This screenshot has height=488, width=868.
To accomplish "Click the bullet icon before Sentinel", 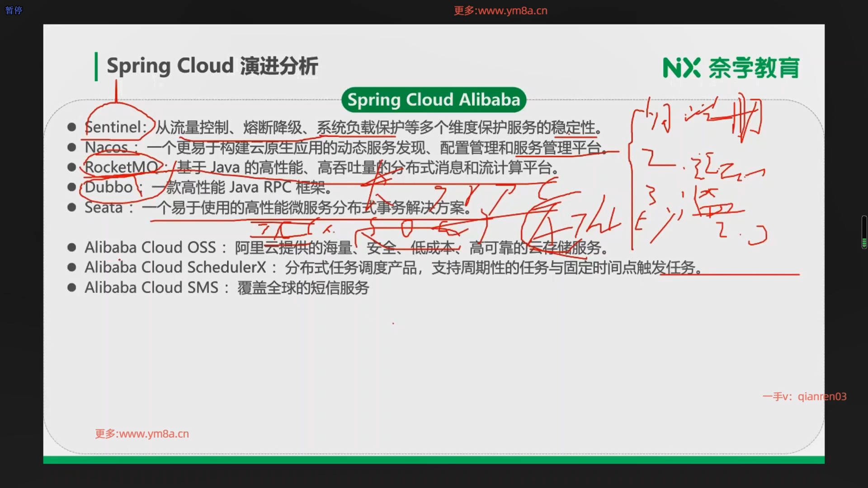I will pos(71,127).
